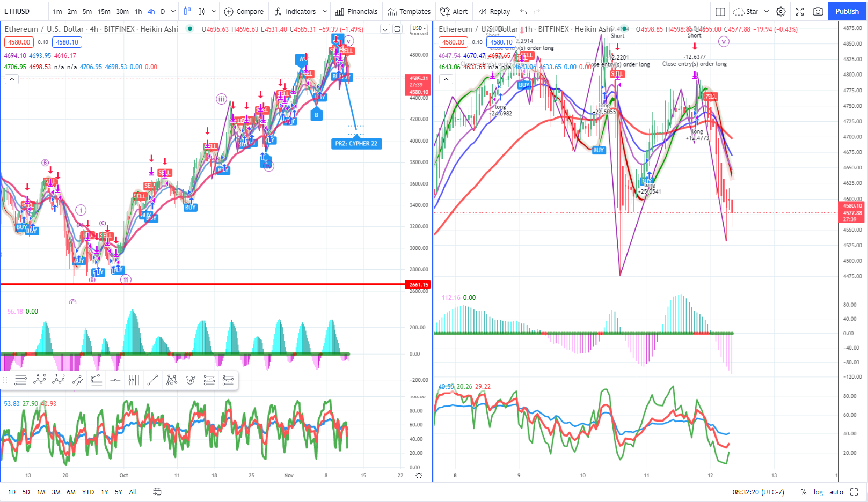Viewport: 868px width, 502px height.
Task: Open the select layout icon
Action: pos(720,11)
